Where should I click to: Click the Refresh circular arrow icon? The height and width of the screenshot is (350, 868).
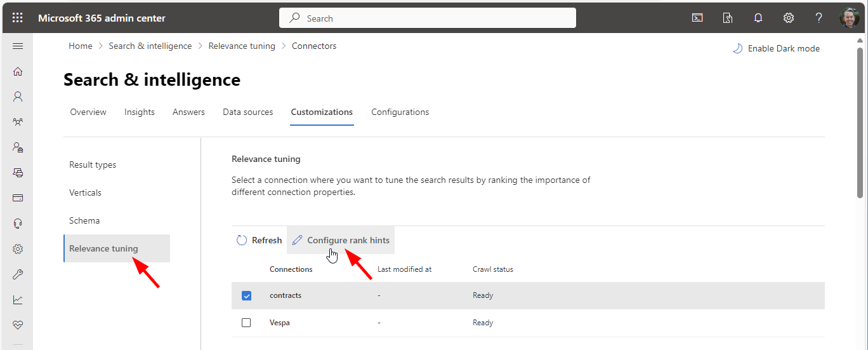[242, 240]
